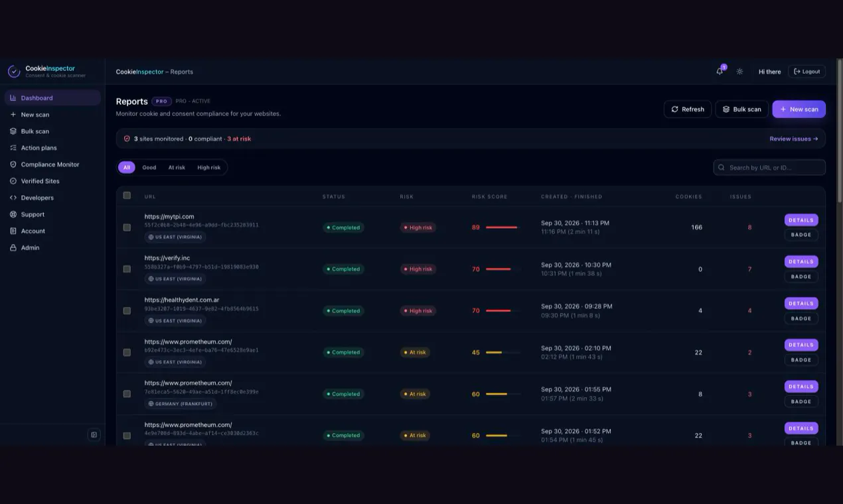
Task: Select the checkbox for https://verify.inc
Action: pyautogui.click(x=127, y=269)
